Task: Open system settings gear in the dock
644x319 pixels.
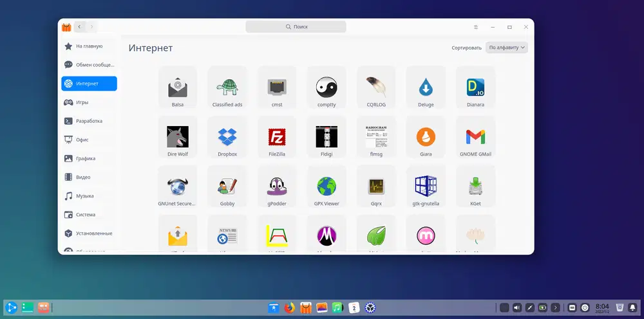Action: click(x=370, y=307)
